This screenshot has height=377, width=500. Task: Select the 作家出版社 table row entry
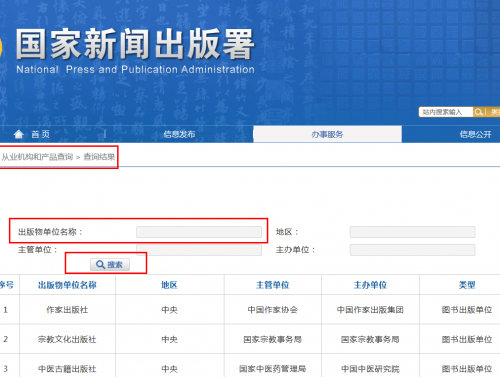(67, 310)
